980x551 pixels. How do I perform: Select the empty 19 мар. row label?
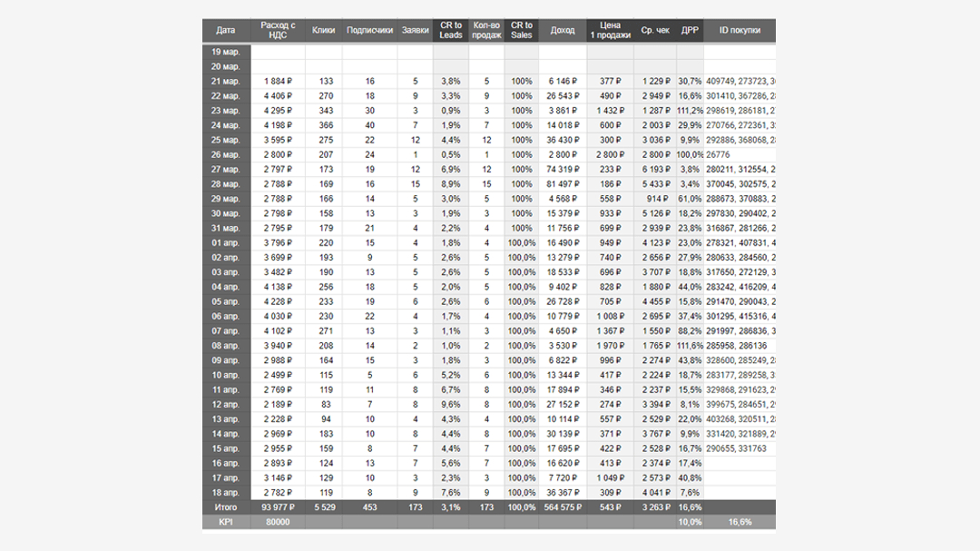click(x=226, y=52)
